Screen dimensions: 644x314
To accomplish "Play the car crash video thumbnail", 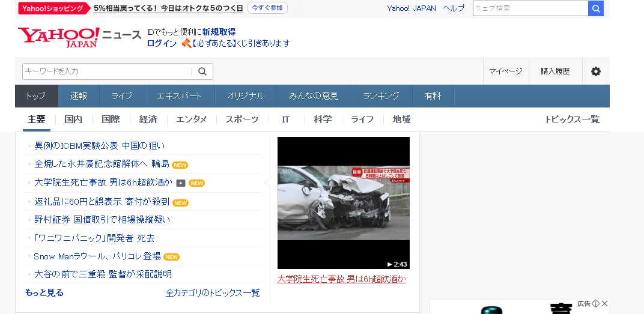I will pos(343,203).
